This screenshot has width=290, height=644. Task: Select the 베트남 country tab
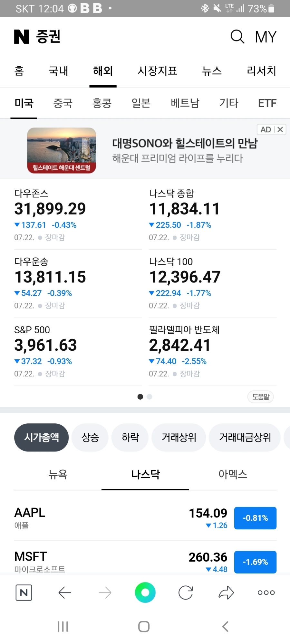pos(185,103)
